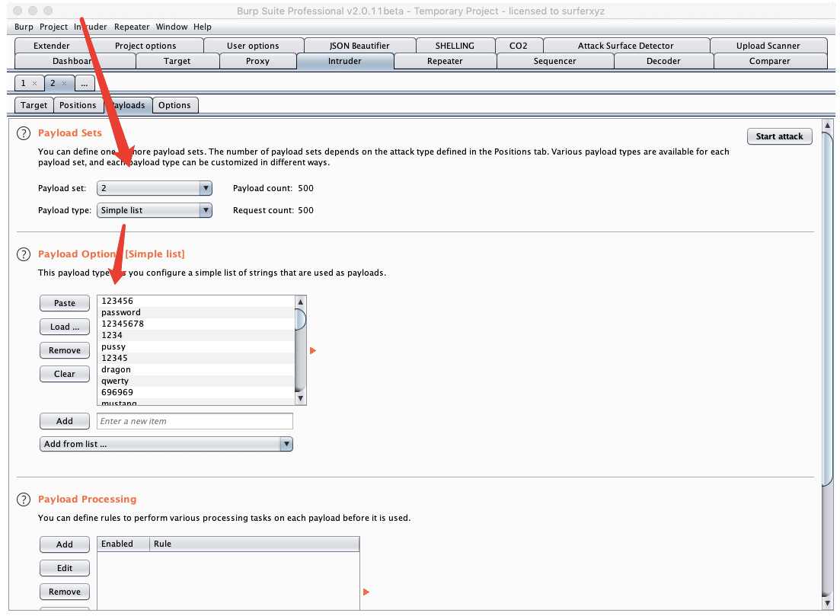
Task: Select Intruder attack tab 2
Action: (53, 83)
